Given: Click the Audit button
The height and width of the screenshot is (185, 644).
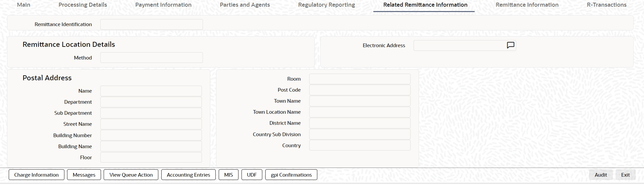Looking at the screenshot, I should click(600, 175).
